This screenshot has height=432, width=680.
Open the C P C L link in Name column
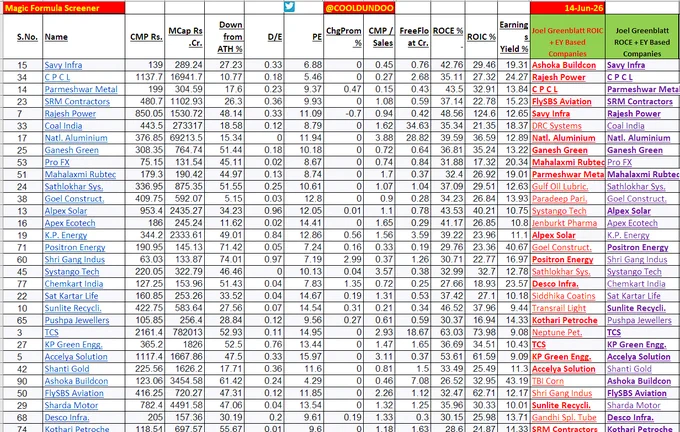click(57, 77)
